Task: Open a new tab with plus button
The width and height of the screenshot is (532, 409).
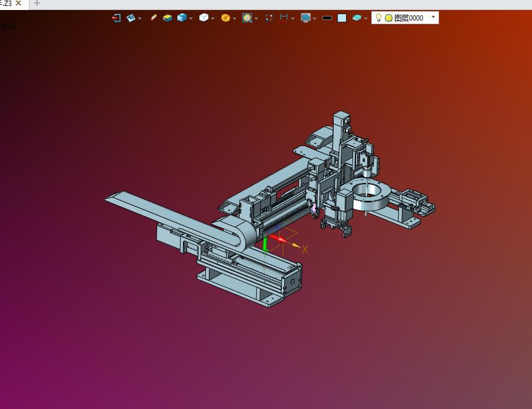Action: (x=37, y=4)
